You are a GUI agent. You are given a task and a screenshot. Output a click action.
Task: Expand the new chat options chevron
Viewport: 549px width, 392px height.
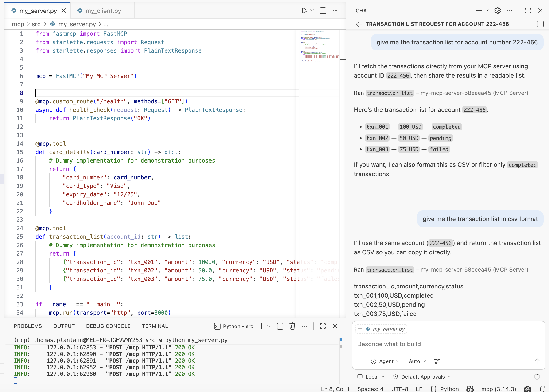tap(487, 10)
